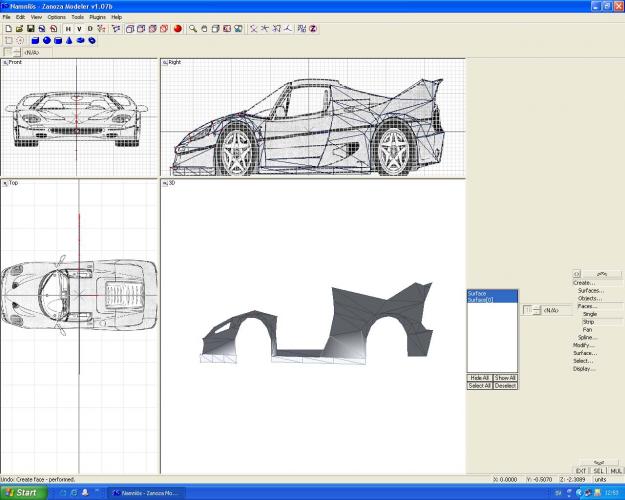
Task: Click the New file icon
Action: pos(7,29)
